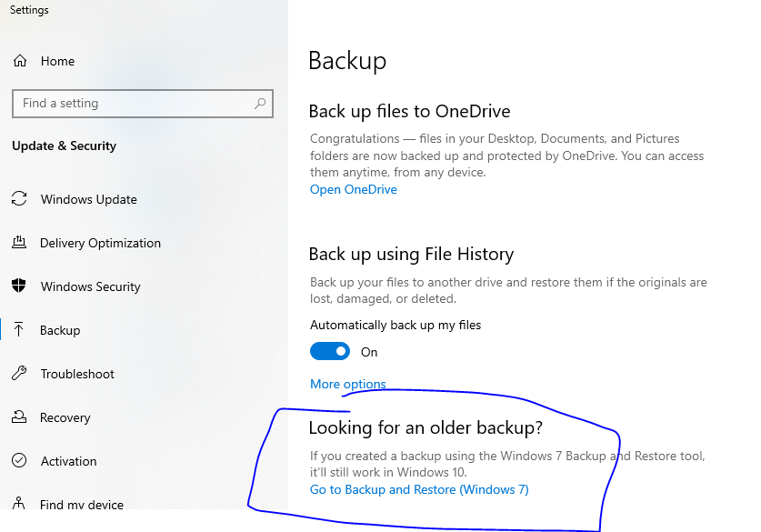Open the Windows Update settings page
761x532 pixels.
tap(89, 199)
